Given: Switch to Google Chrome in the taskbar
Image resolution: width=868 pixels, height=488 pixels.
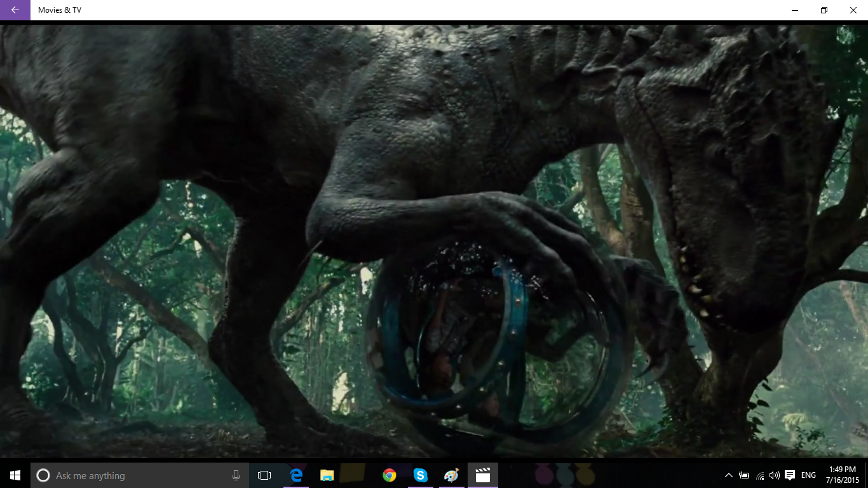Looking at the screenshot, I should pos(390,475).
